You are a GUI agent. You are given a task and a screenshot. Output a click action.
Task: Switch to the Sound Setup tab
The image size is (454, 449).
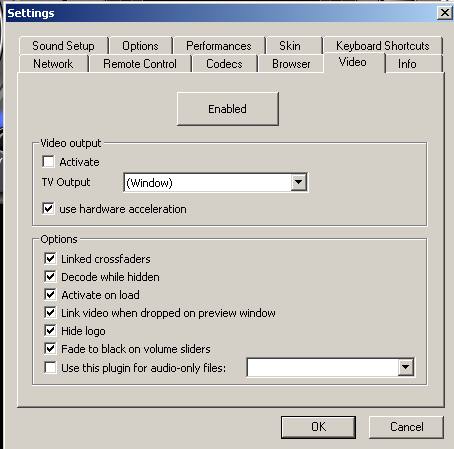click(x=64, y=46)
